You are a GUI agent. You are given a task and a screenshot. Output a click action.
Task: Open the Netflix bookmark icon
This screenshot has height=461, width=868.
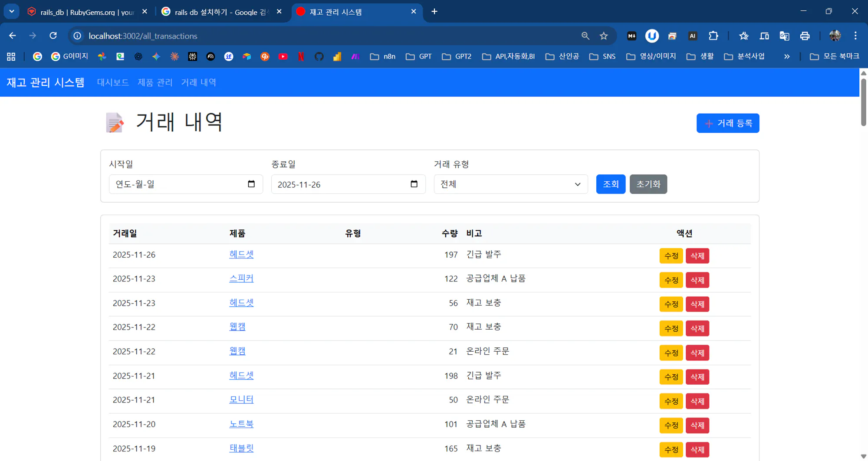(x=301, y=56)
